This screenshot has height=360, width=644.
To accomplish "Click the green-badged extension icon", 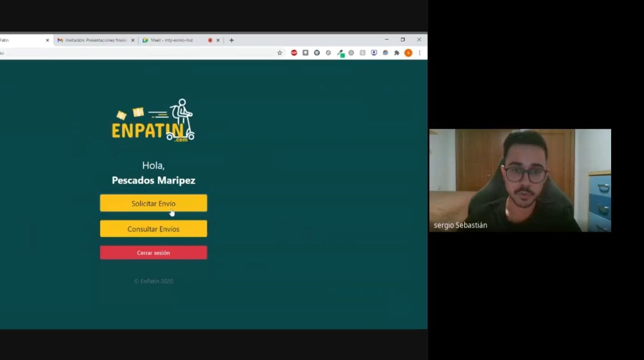I will coord(340,53).
